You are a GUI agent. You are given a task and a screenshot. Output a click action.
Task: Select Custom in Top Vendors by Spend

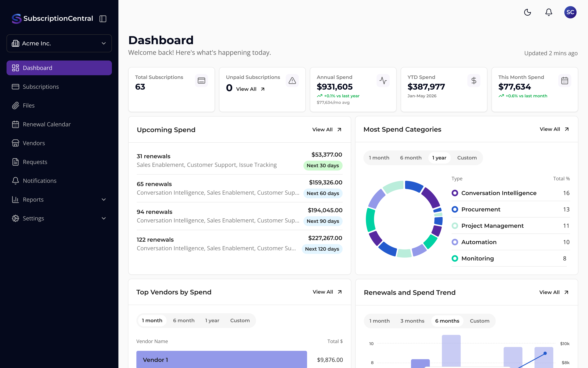pos(240,321)
